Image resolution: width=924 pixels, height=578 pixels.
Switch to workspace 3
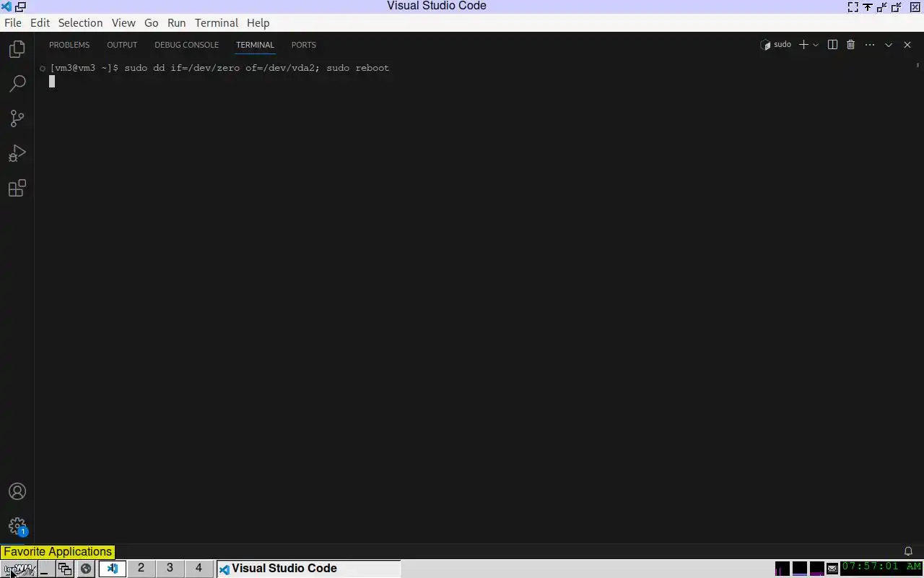(170, 569)
